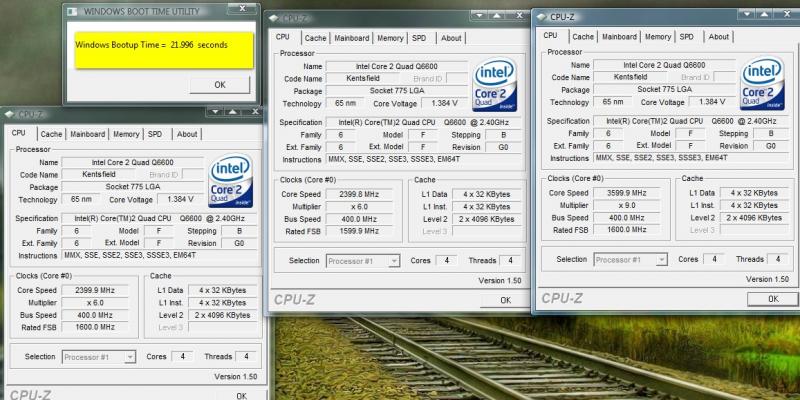This screenshot has height=400, width=800.
Task: Open About tab in right CPU-Z window
Action: (x=718, y=37)
